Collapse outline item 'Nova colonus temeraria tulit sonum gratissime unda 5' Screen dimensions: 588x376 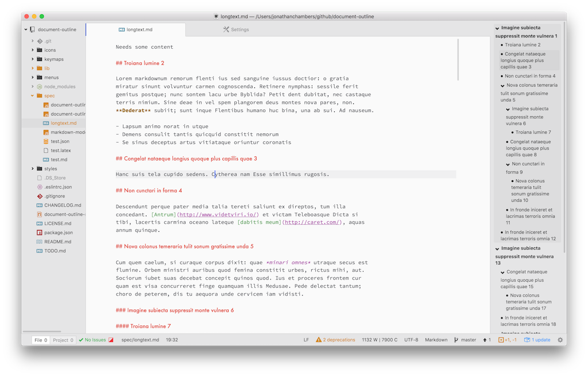[503, 85]
